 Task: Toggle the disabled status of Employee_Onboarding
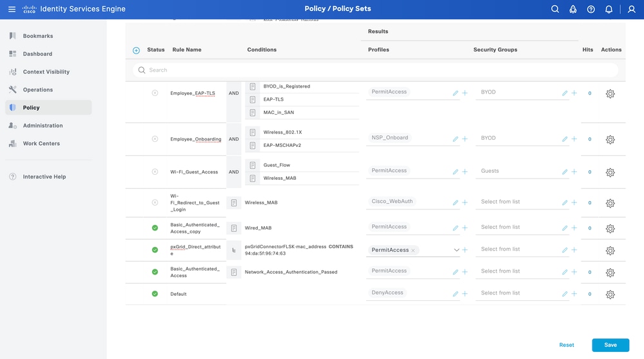155,139
